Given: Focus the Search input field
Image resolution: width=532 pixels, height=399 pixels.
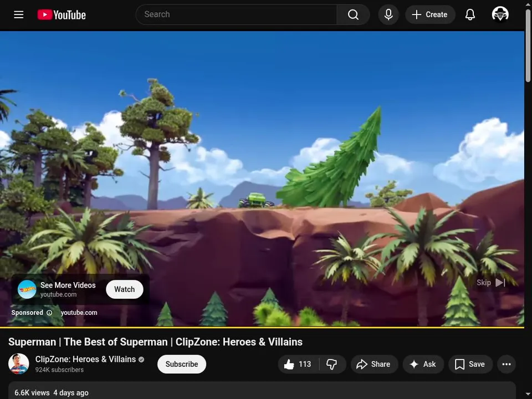Looking at the screenshot, I should [236, 14].
